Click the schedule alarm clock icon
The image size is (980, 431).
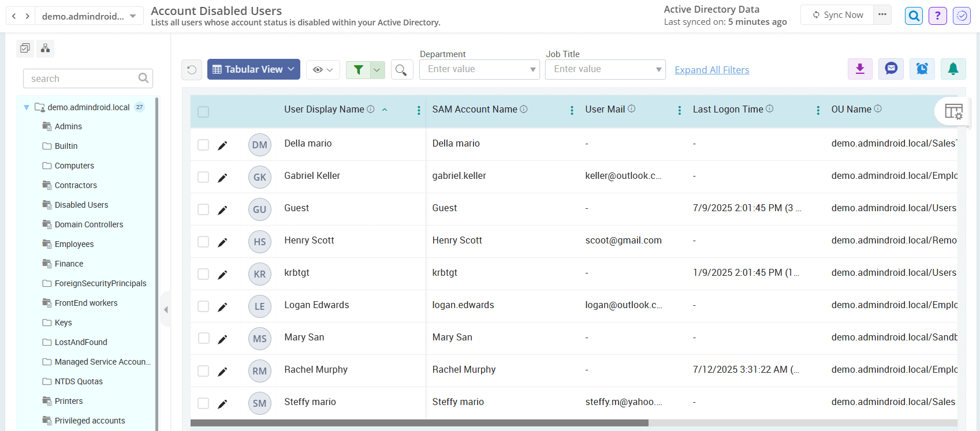click(x=922, y=69)
